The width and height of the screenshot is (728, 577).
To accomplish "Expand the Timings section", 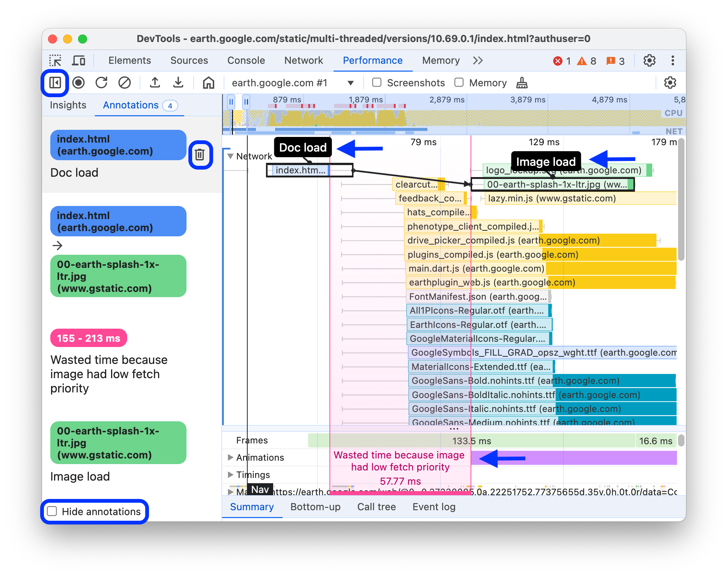I will 231,474.
